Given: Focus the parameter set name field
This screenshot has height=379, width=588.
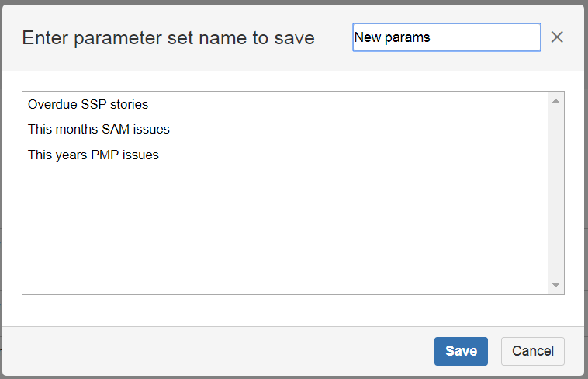Looking at the screenshot, I should (446, 37).
